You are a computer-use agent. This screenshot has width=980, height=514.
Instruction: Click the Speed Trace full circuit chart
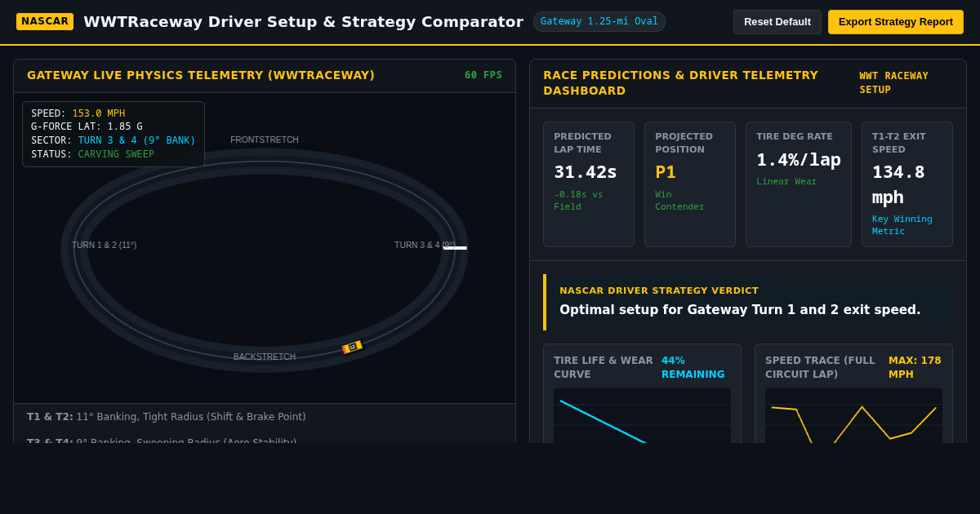pyautogui.click(x=853, y=416)
